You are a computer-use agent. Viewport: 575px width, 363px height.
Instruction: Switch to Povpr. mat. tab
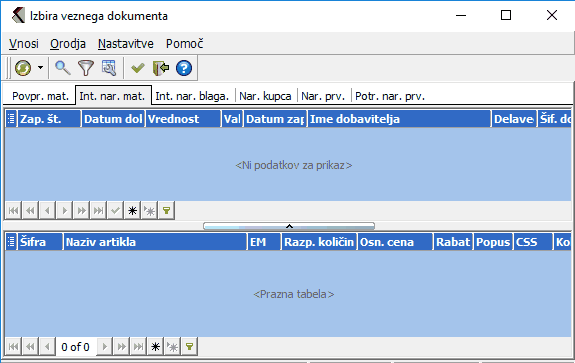[x=40, y=96]
